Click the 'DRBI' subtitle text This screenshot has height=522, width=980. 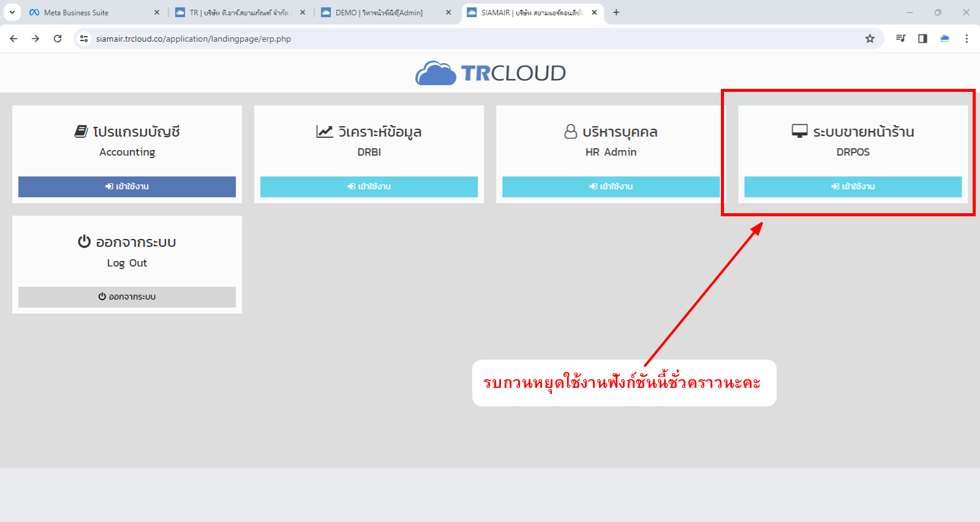coord(369,152)
